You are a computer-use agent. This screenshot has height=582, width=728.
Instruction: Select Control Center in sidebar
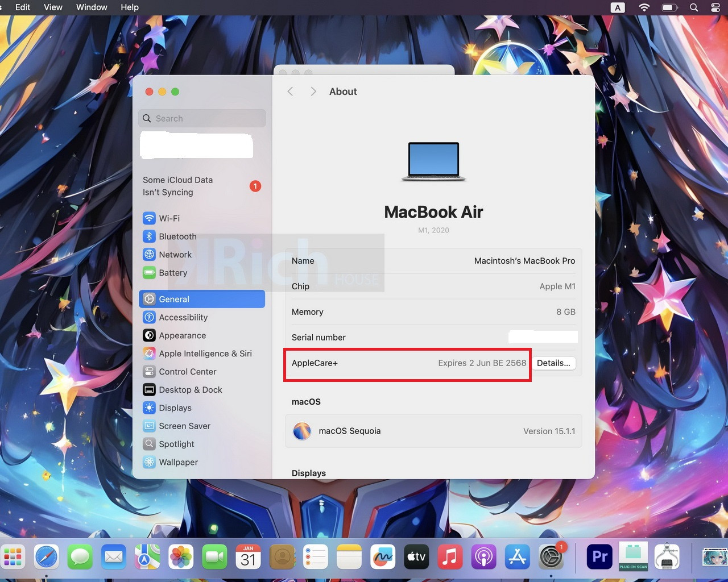[202, 372]
